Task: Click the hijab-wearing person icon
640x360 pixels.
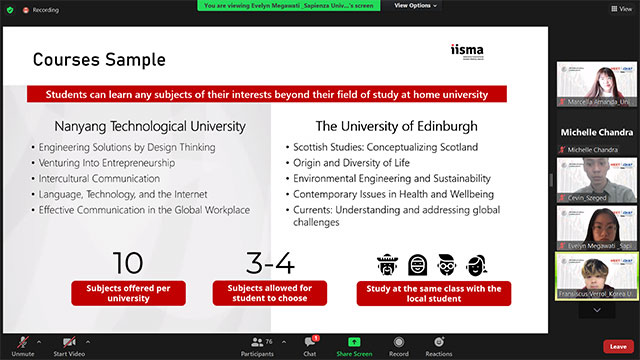Action: click(x=418, y=264)
